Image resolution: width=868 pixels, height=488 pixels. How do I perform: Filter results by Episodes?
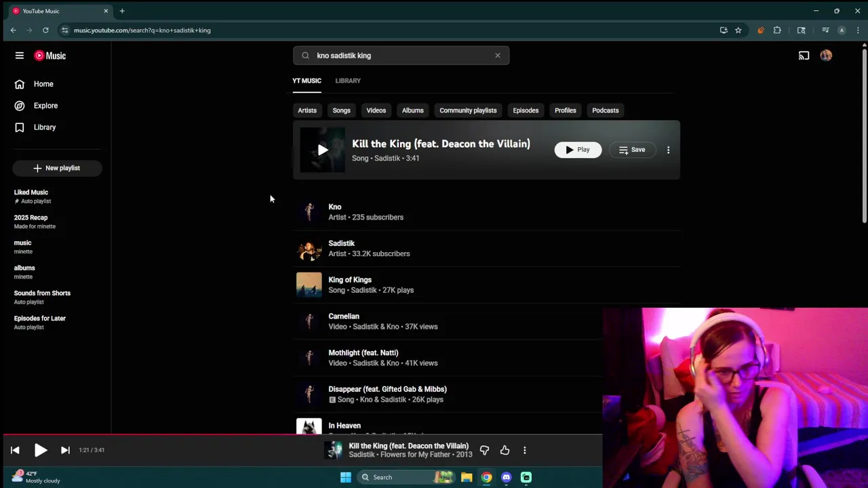pyautogui.click(x=526, y=110)
